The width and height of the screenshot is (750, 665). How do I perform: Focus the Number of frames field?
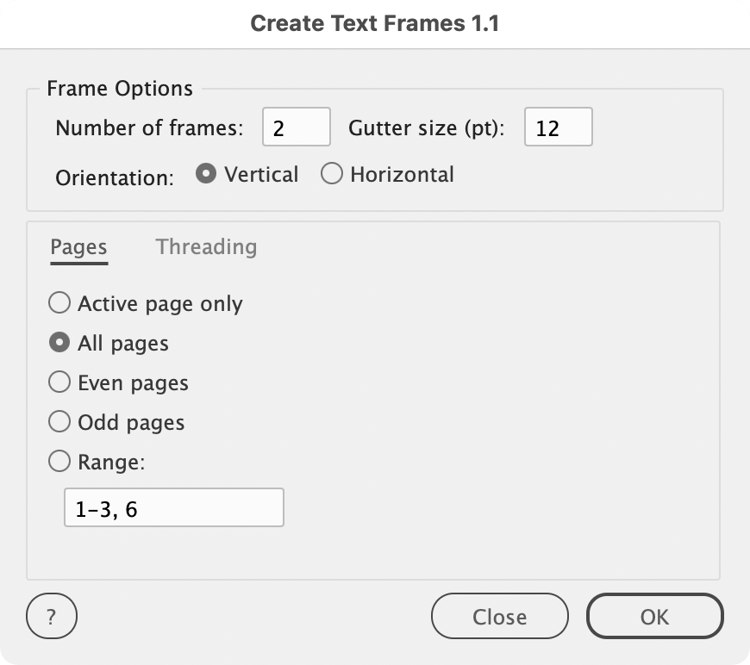pyautogui.click(x=297, y=127)
